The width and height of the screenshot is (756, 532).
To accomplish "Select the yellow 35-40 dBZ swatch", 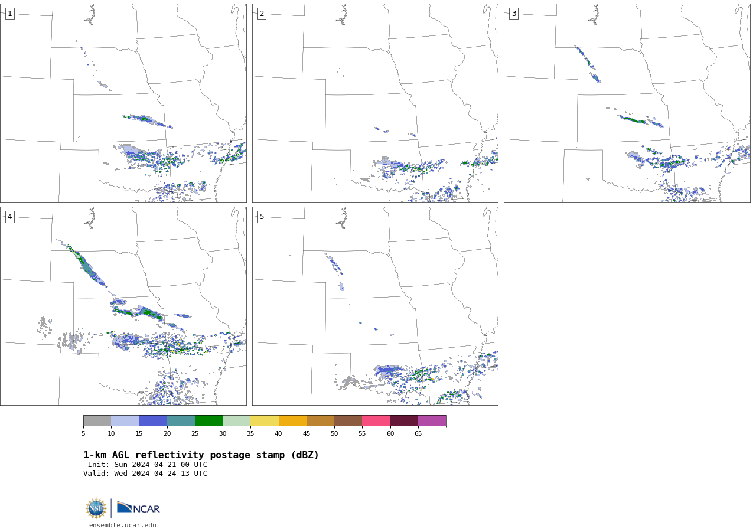I will 265,421.
